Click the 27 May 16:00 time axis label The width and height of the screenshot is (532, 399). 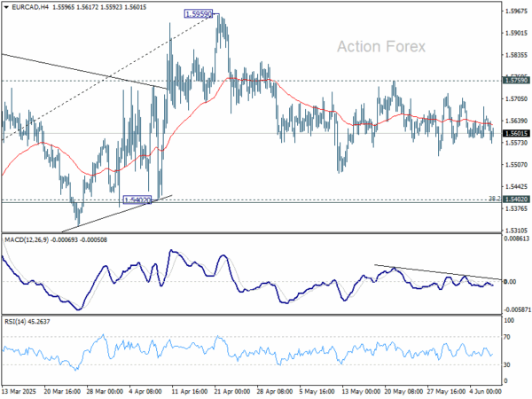pyautogui.click(x=446, y=392)
